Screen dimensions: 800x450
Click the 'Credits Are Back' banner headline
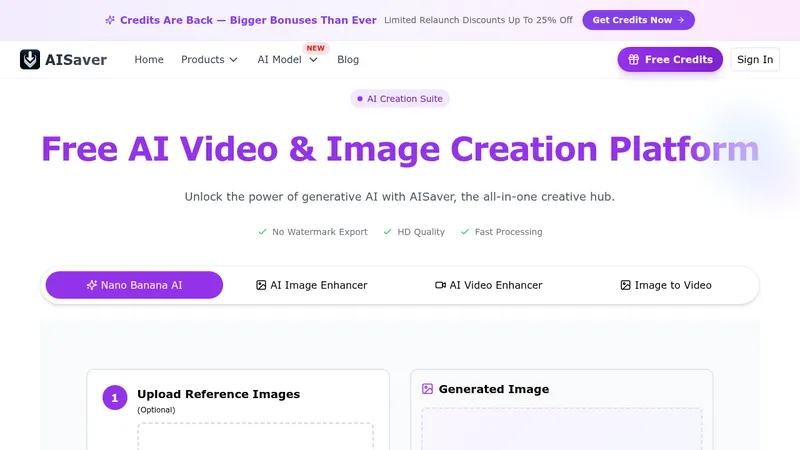tap(248, 20)
